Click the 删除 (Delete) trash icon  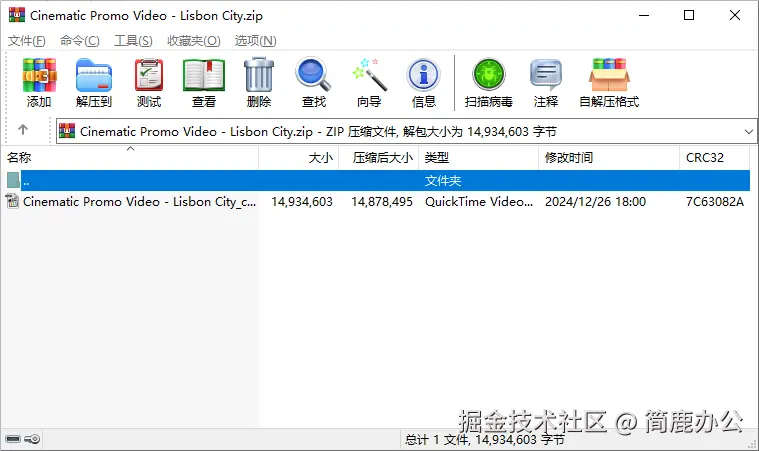pos(259,75)
